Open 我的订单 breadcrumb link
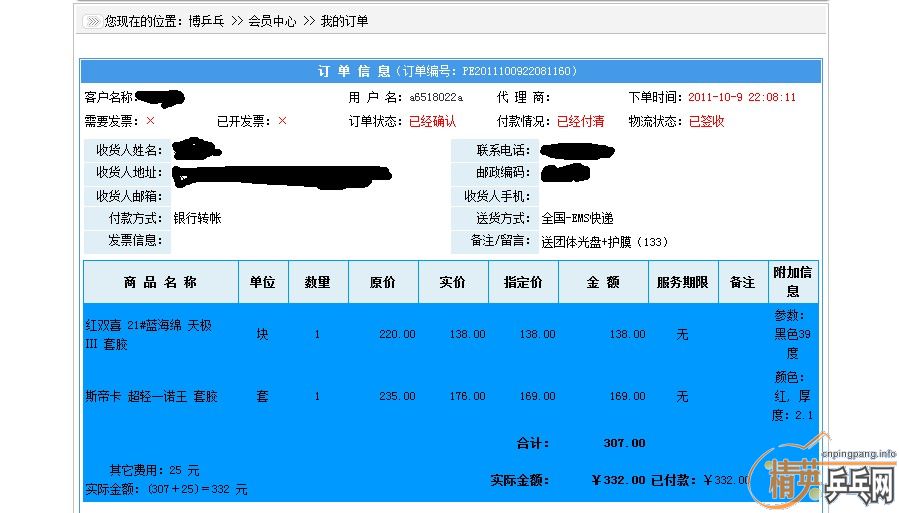This screenshot has height=513, width=899. 344,22
